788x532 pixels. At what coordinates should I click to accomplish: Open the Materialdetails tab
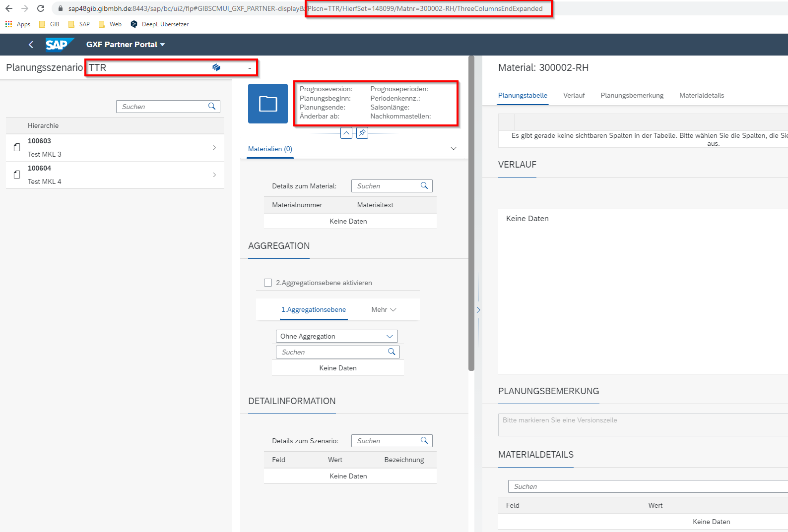[x=701, y=95]
